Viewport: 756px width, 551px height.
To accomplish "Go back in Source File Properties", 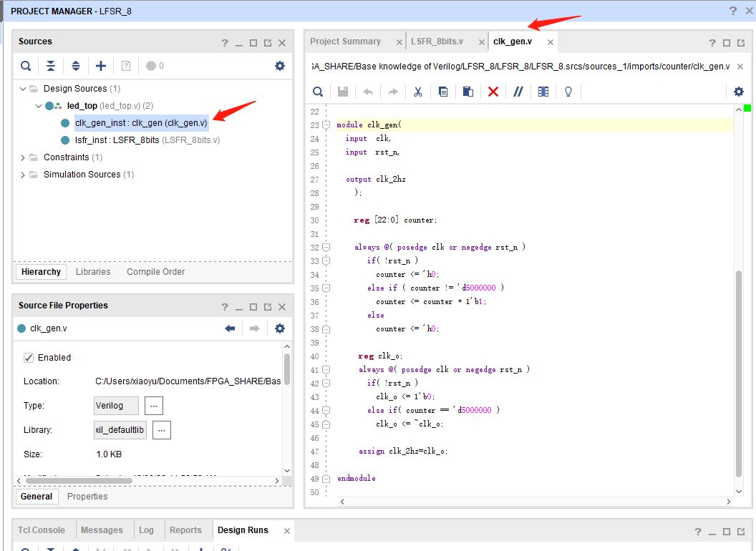I will [230, 328].
